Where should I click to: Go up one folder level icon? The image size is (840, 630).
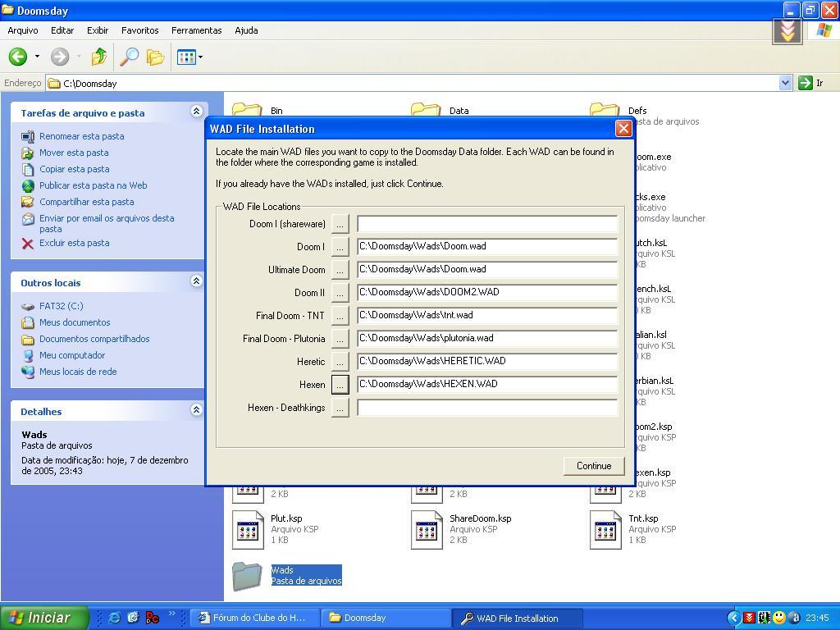pos(99,57)
